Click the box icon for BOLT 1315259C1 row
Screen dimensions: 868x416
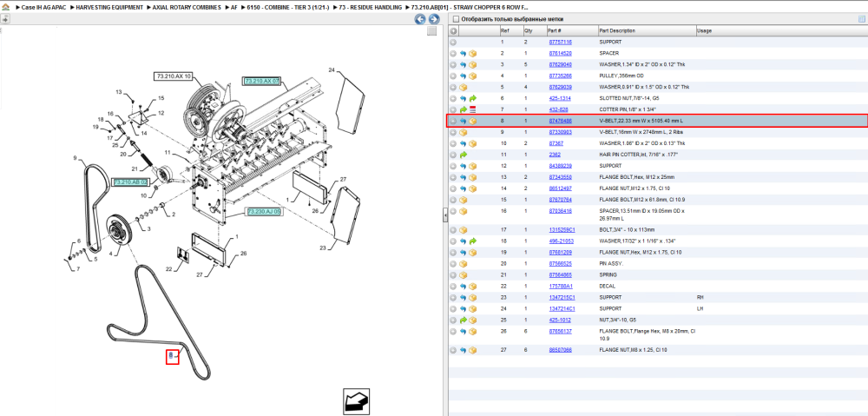(x=463, y=230)
